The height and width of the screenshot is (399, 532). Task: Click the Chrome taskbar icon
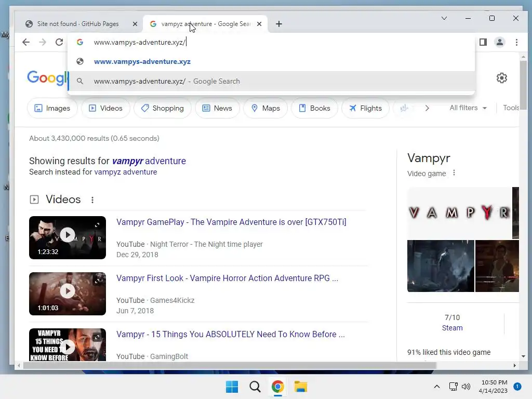pos(278,387)
